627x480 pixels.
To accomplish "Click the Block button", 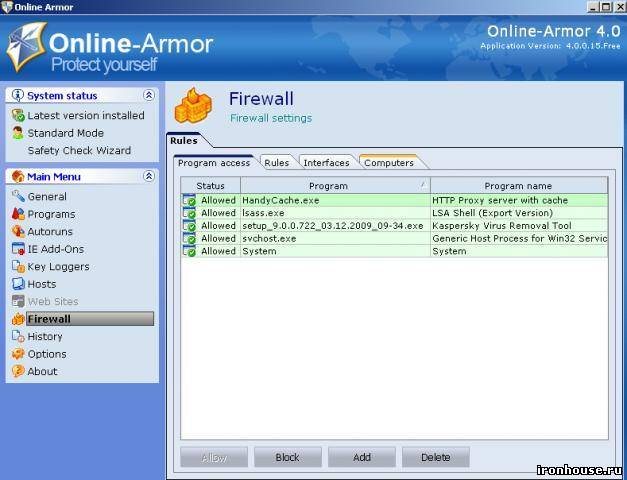I will (x=288, y=457).
